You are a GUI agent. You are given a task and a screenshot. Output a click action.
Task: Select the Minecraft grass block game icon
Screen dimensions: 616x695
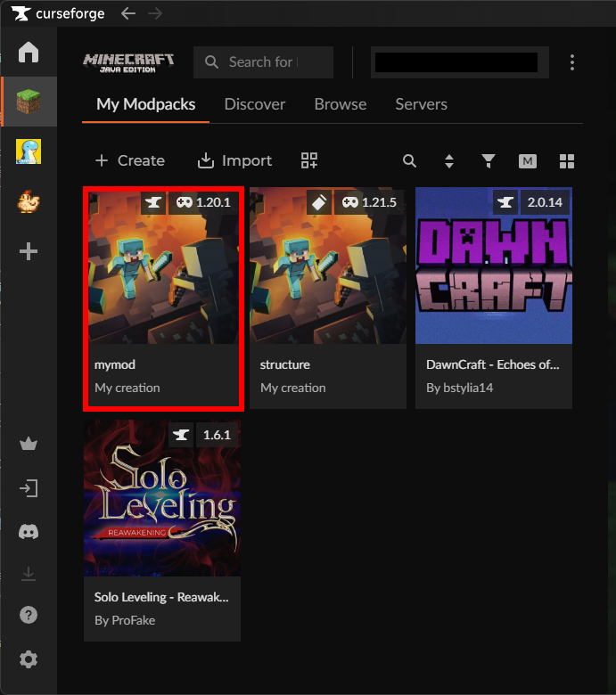click(x=29, y=102)
